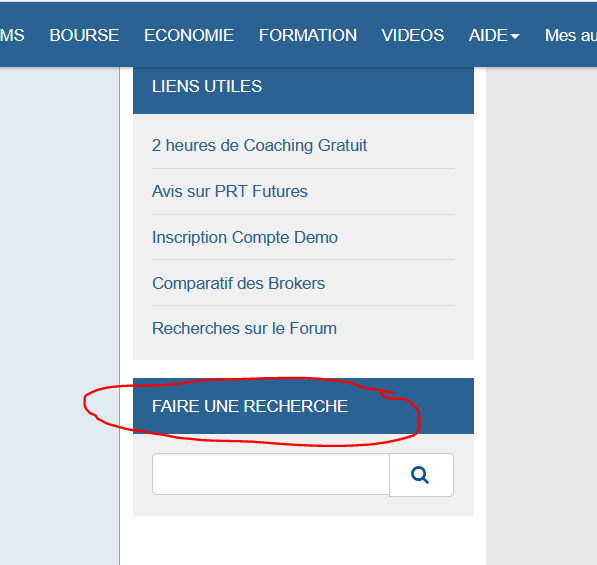Viewport: 597px width, 565px height.
Task: Click the 'FAIRE UNE RECHERCHE' header text
Action: click(x=250, y=406)
